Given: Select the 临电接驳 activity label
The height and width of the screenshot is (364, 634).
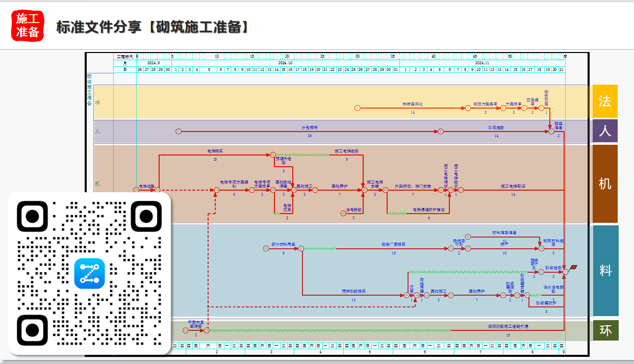Looking at the screenshot, I should coord(353,209).
